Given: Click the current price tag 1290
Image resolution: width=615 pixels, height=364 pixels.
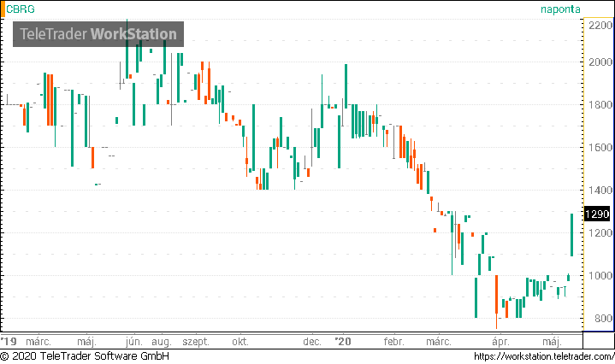Looking at the screenshot, I should click(x=596, y=214).
